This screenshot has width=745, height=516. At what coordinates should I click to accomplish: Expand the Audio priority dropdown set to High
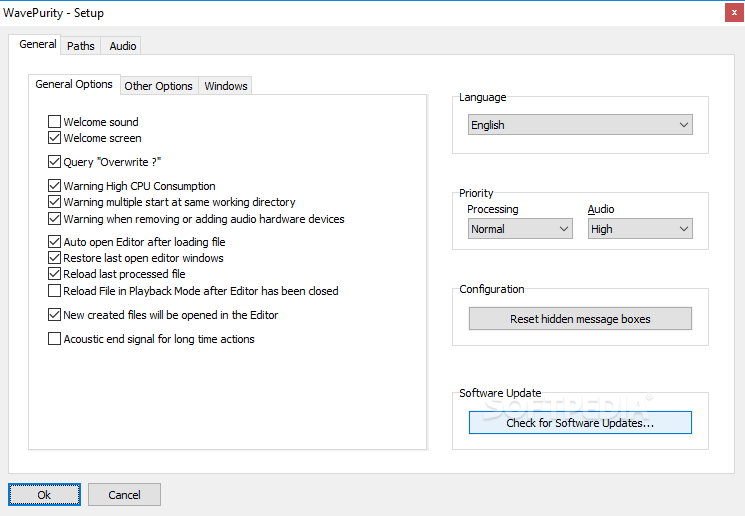tap(640, 229)
